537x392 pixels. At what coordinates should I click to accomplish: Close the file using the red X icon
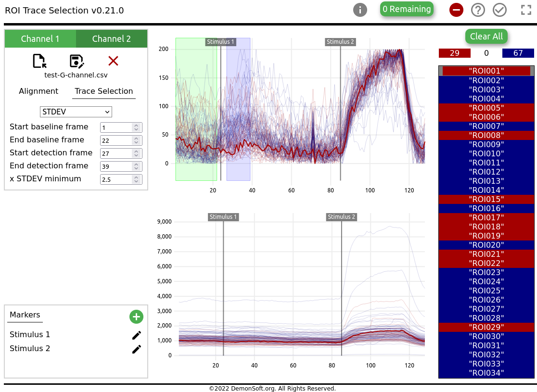(113, 61)
